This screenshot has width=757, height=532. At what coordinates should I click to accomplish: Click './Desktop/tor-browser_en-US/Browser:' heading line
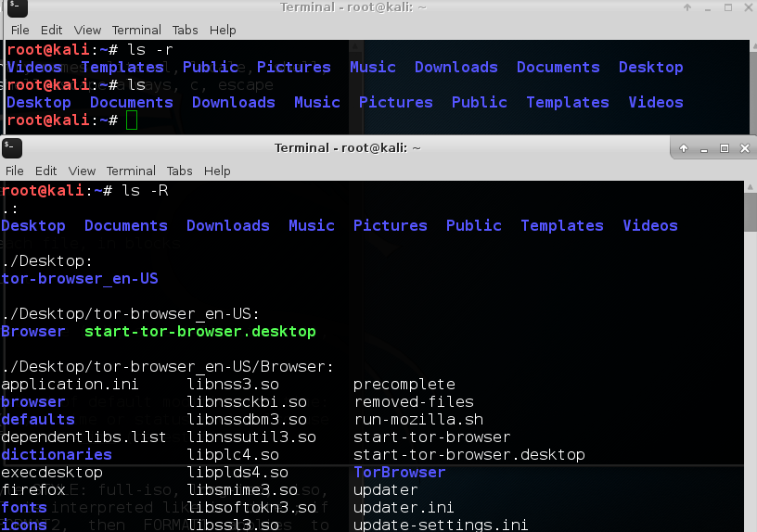click(167, 367)
